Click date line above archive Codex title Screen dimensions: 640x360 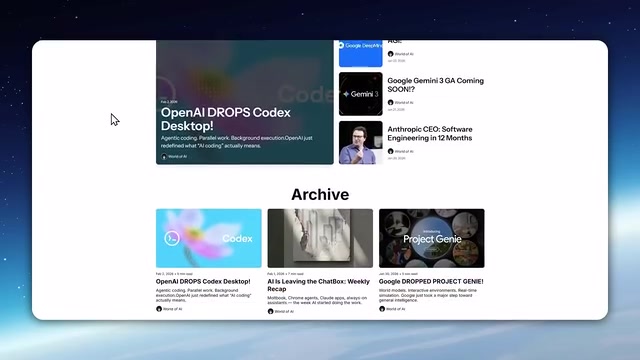174,274
